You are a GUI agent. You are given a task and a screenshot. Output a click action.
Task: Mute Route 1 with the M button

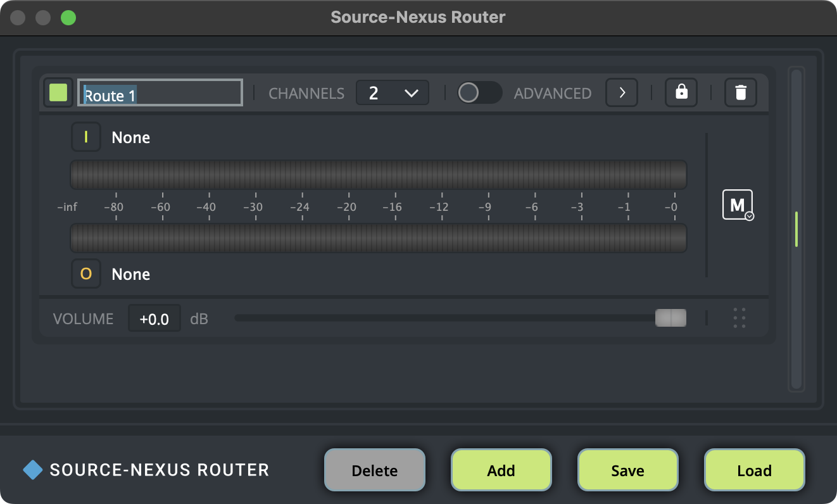point(738,205)
